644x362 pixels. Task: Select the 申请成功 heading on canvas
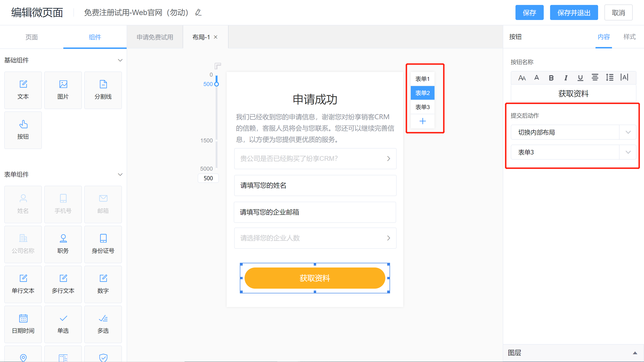(315, 100)
